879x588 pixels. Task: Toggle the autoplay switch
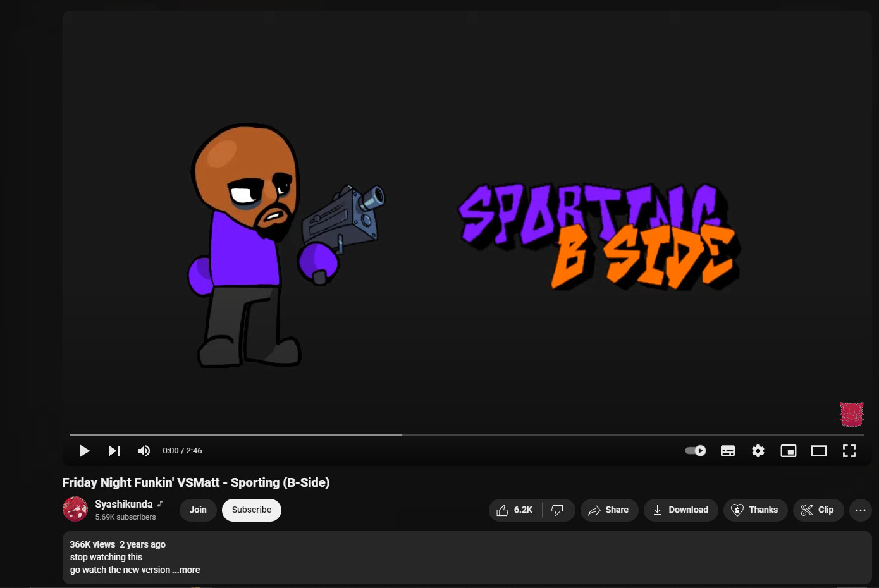tap(696, 451)
